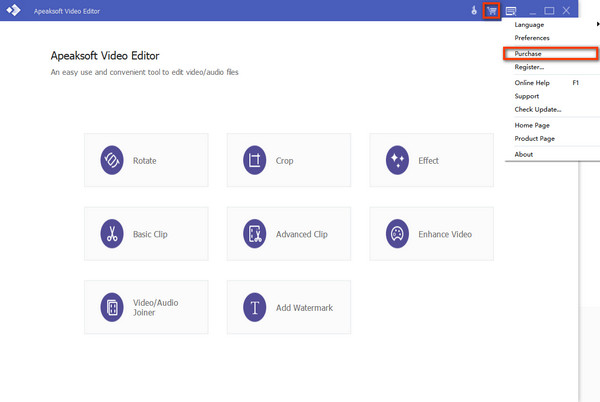Open the menu icon in title bar
Screen dimensions: 600x402
point(511,11)
